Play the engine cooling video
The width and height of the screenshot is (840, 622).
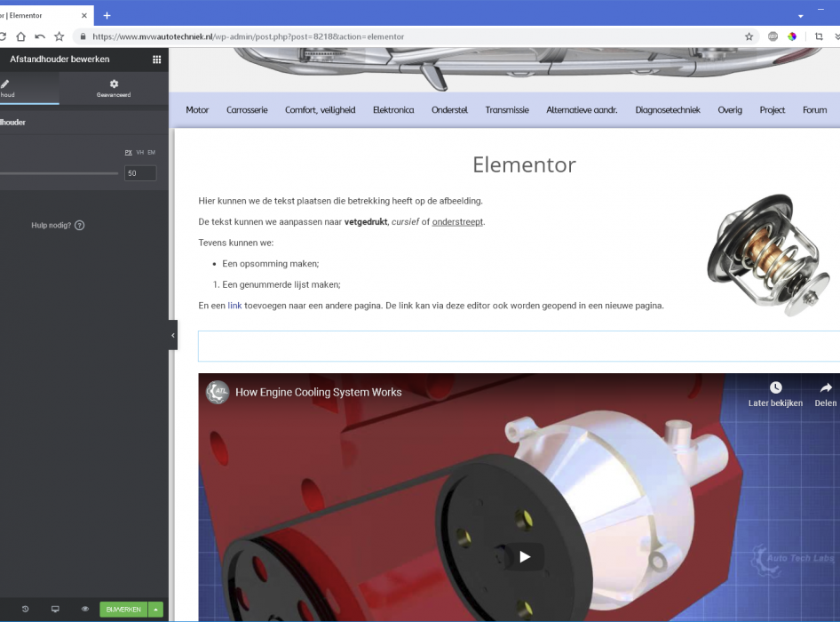point(525,556)
